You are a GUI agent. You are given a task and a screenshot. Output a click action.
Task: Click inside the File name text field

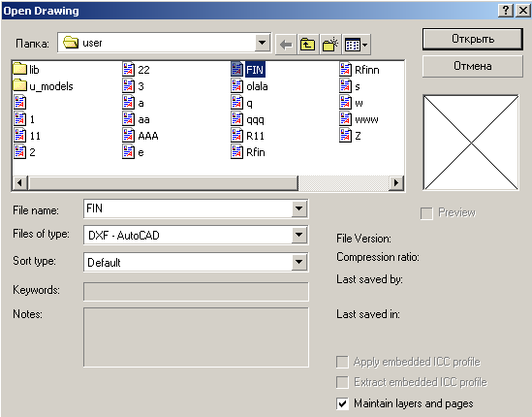[x=188, y=208]
